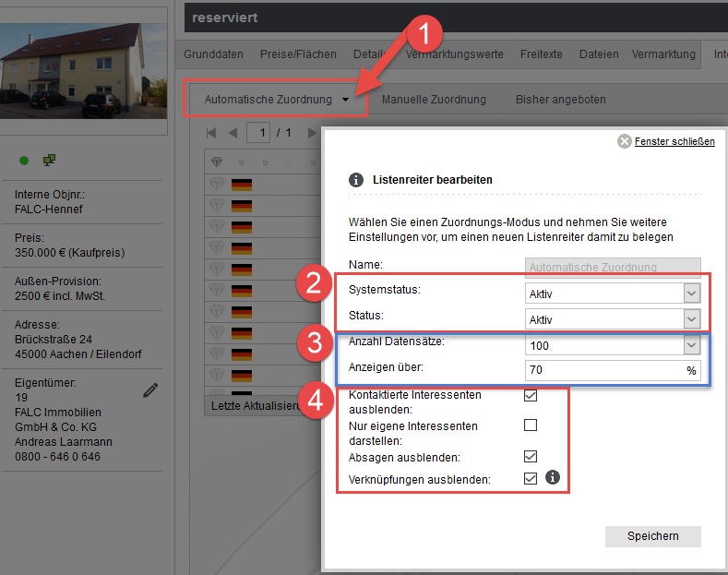Image resolution: width=728 pixels, height=575 pixels.
Task: Click the green status dot indicator
Action: [x=24, y=161]
